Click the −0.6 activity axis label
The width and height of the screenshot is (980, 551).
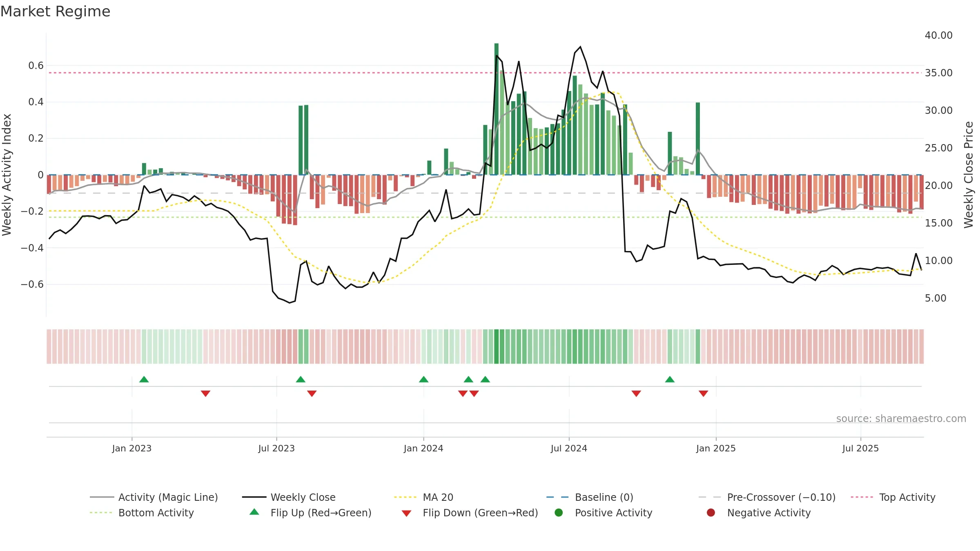(32, 284)
